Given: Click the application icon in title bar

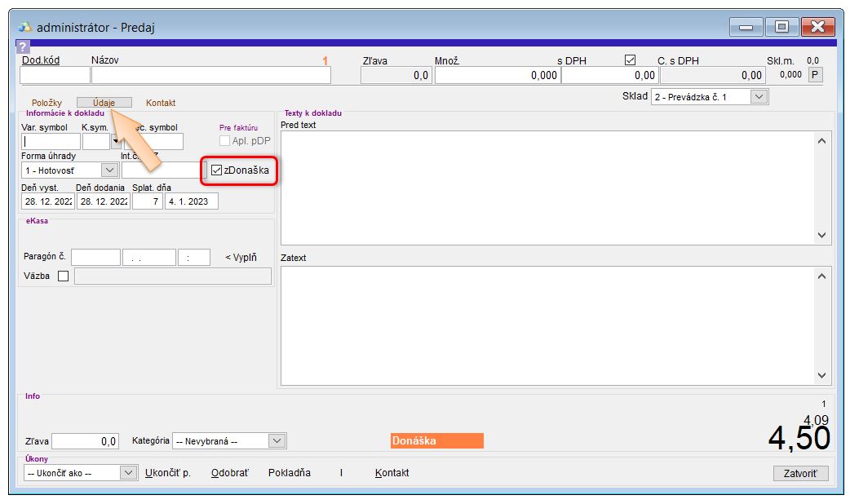Looking at the screenshot, I should coord(25,27).
